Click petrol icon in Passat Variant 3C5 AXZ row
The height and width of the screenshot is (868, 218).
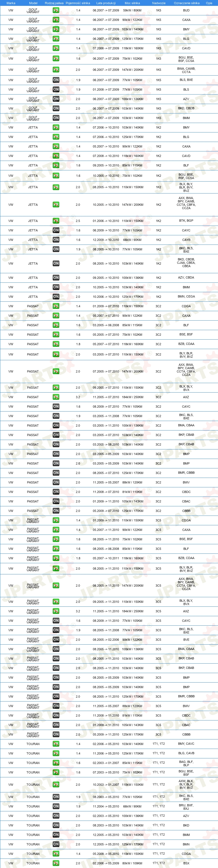(56, 611)
